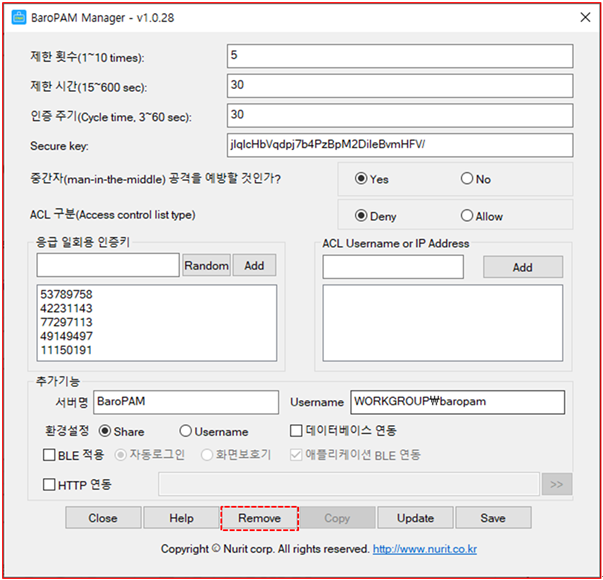Click the ACL Username or IP Address field
Screen dimensions: 603x580
pyautogui.click(x=393, y=267)
